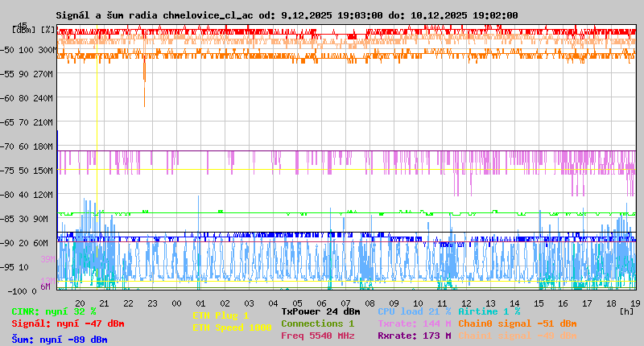The image size is (644, 346).
Task: Click the 'Rxrate: 173 M' legend label
Action: pyautogui.click(x=414, y=336)
